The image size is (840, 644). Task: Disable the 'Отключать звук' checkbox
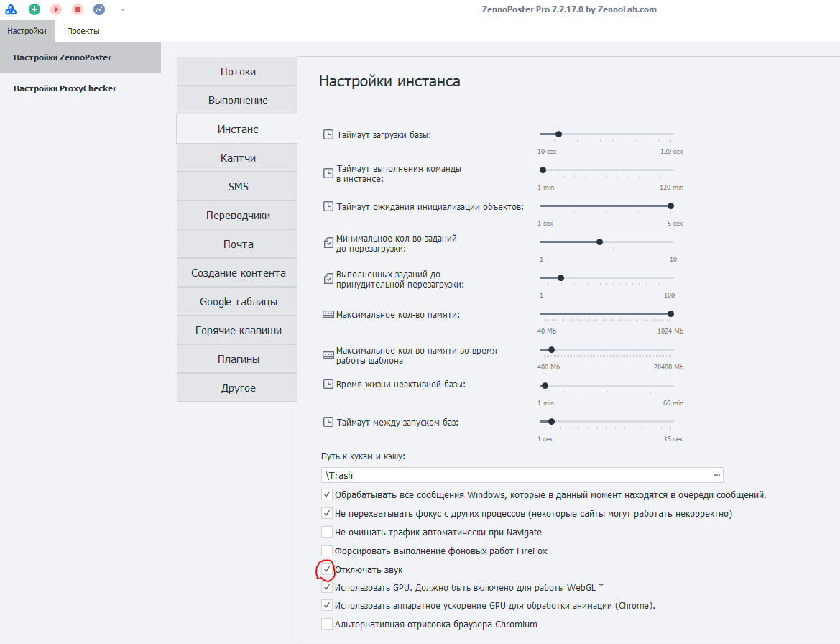327,569
